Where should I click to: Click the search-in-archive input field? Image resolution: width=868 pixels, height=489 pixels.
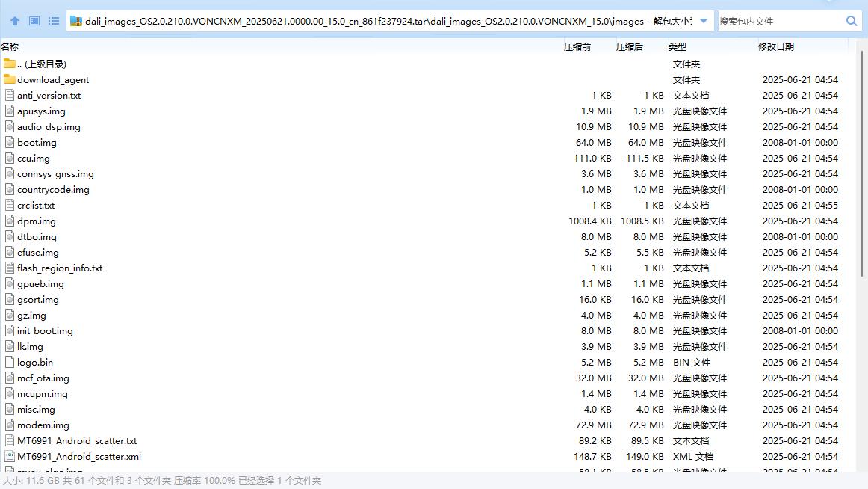(781, 21)
